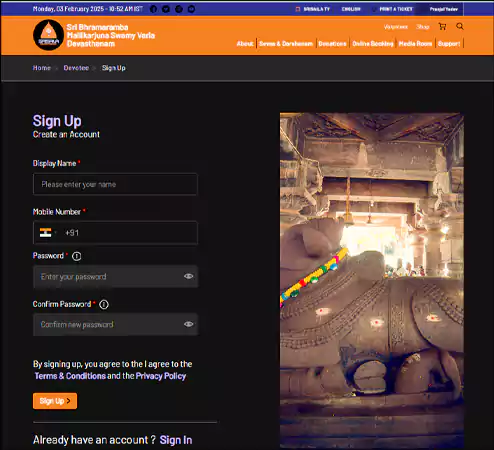Image resolution: width=494 pixels, height=450 pixels.
Task: Click the orange Sign Up button
Action: (55, 401)
